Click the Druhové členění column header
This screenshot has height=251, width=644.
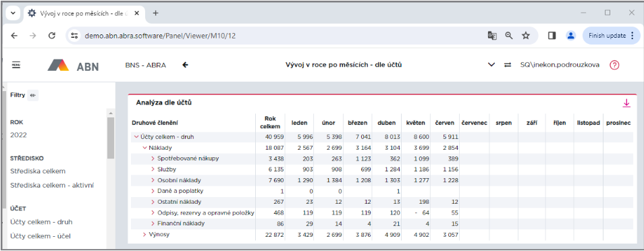click(x=155, y=122)
